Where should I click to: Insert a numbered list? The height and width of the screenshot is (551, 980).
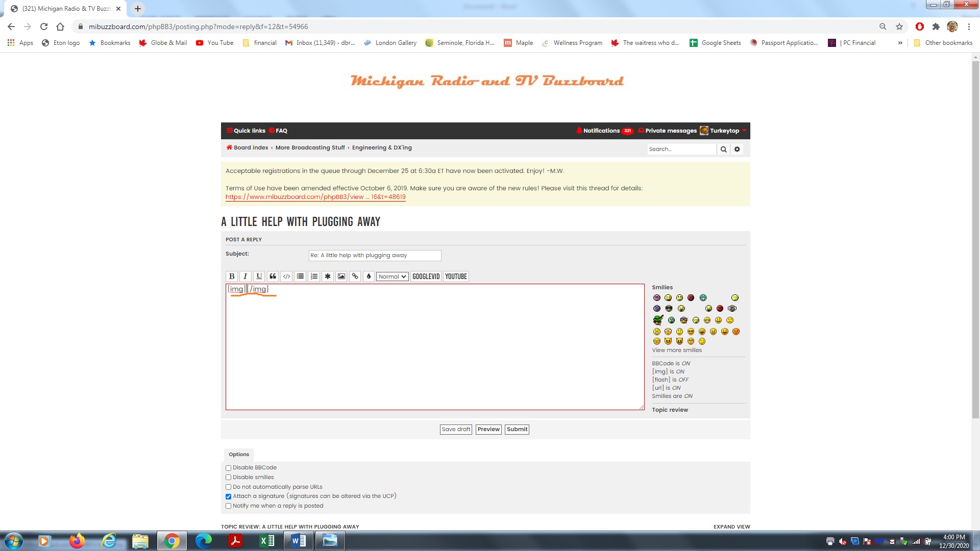314,277
